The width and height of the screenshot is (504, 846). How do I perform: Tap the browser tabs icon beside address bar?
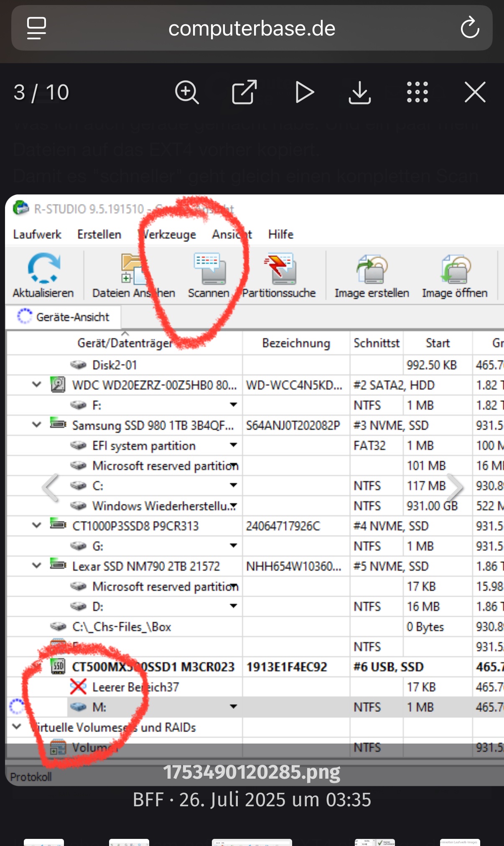(x=36, y=28)
